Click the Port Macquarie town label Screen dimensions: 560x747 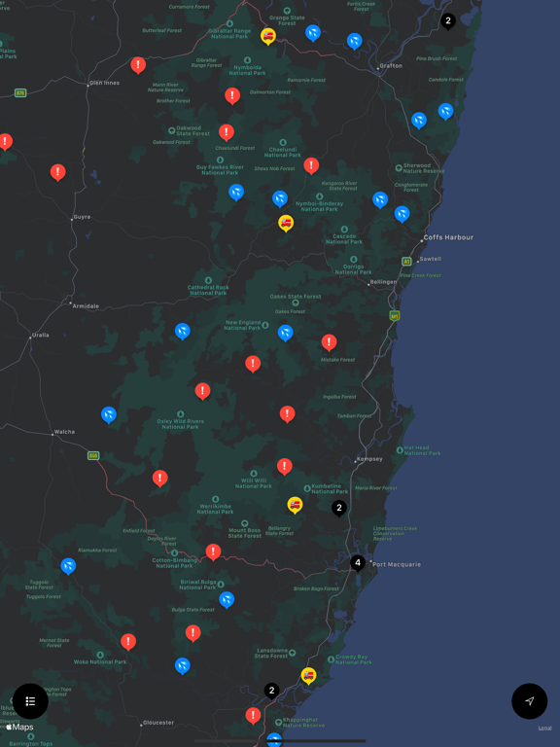397,564
